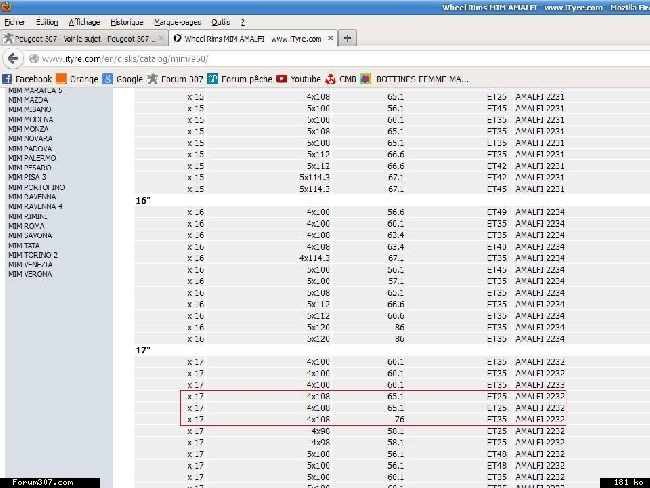Close the Peugeot 307 tab
This screenshot has width=650, height=488.
tap(161, 39)
